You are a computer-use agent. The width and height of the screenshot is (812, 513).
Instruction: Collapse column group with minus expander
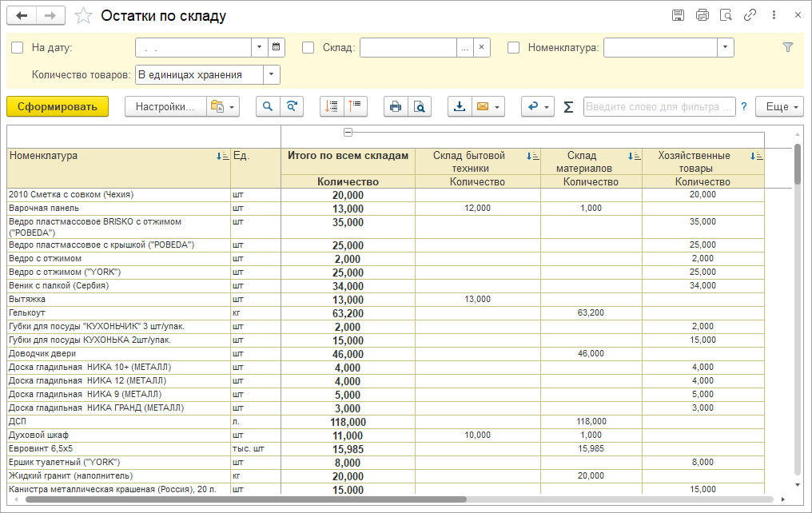click(348, 133)
